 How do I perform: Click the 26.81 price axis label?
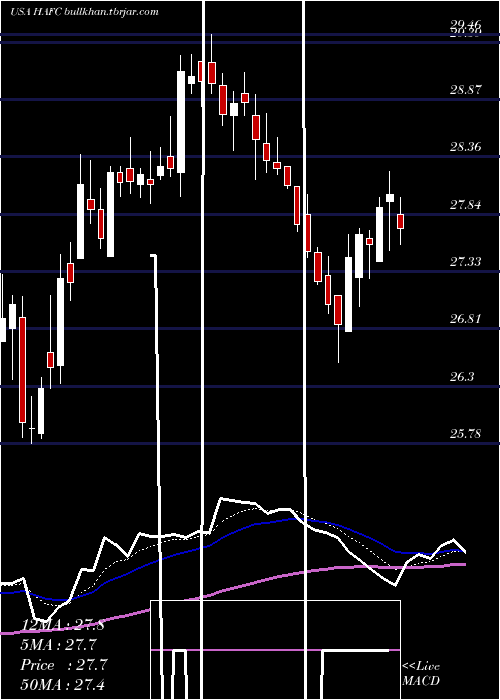(x=466, y=319)
